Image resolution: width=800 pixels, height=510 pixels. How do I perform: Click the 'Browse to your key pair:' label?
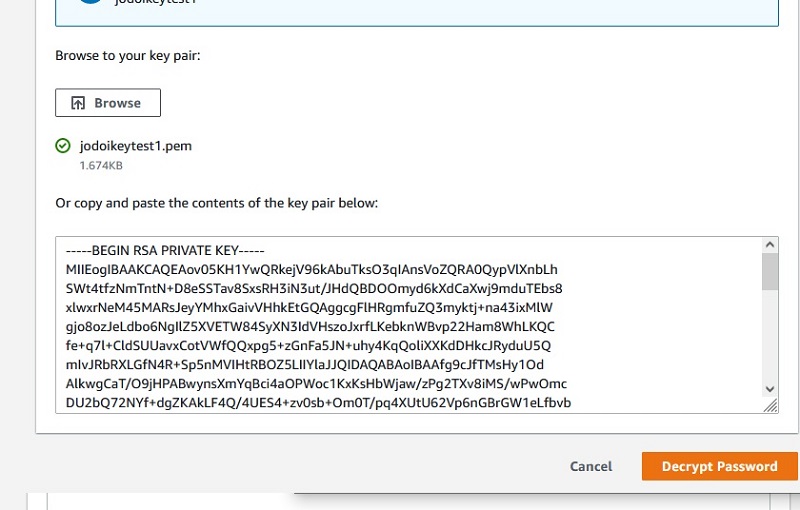point(128,55)
